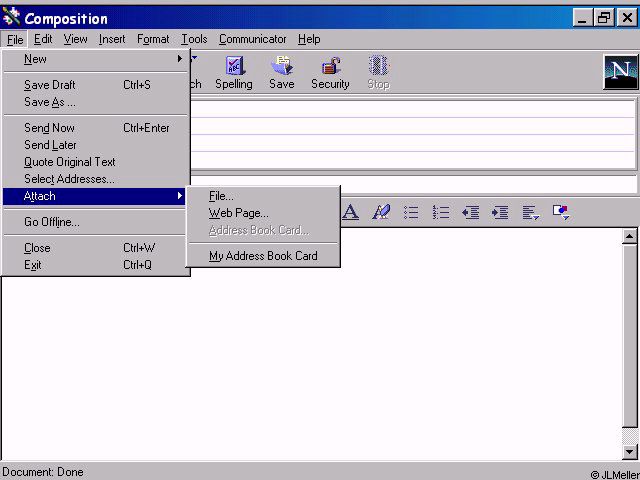Screen dimensions: 640x480
Task: Click the first address row field
Action: click(x=412, y=109)
